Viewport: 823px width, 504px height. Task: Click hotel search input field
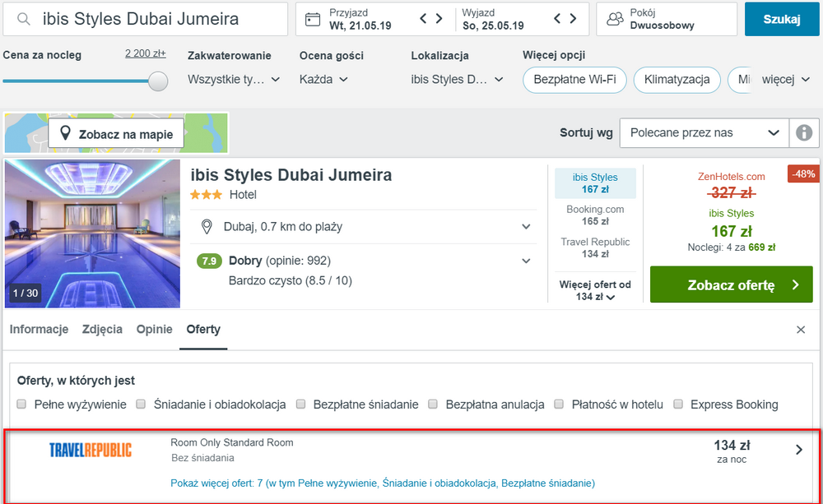point(146,20)
